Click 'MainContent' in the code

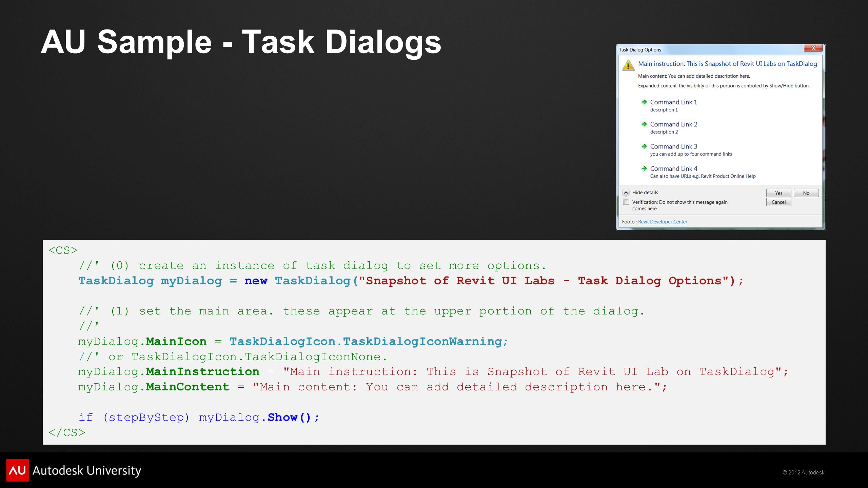click(x=188, y=387)
